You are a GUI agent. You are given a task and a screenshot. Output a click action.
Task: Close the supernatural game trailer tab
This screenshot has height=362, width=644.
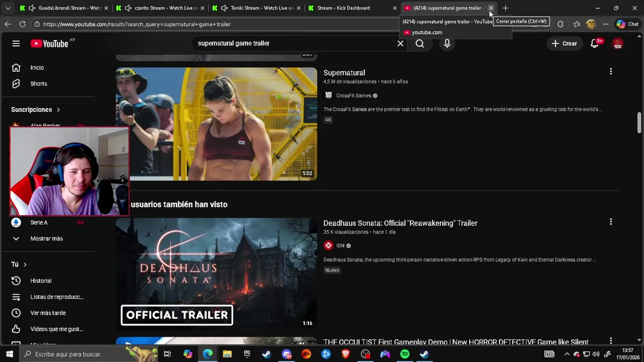tap(491, 8)
